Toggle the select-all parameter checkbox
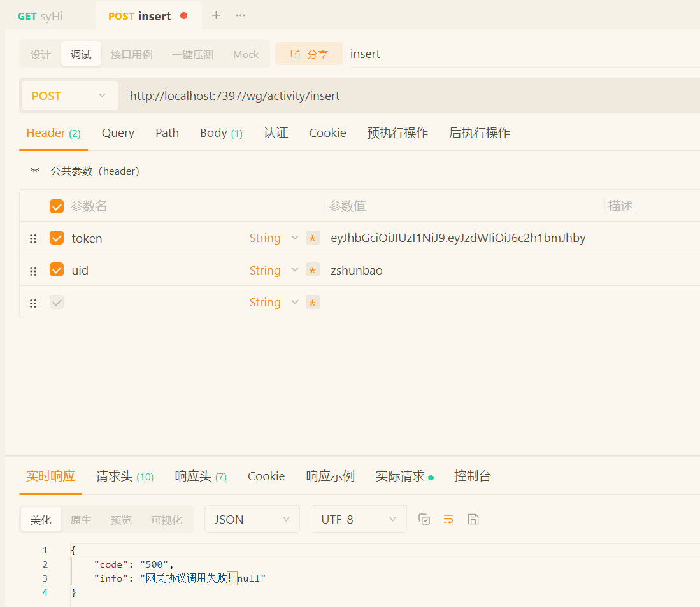 coord(57,206)
